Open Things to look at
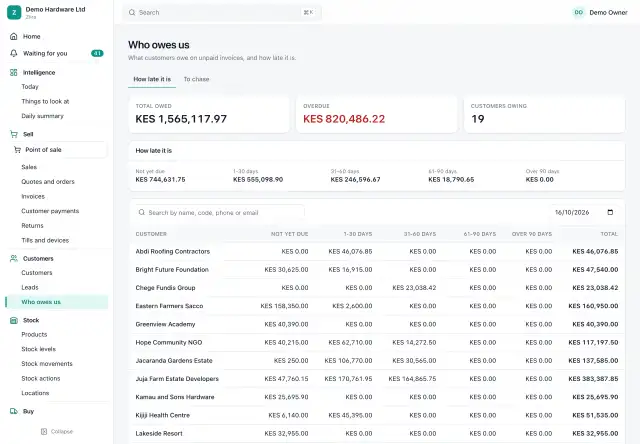 (x=45, y=101)
